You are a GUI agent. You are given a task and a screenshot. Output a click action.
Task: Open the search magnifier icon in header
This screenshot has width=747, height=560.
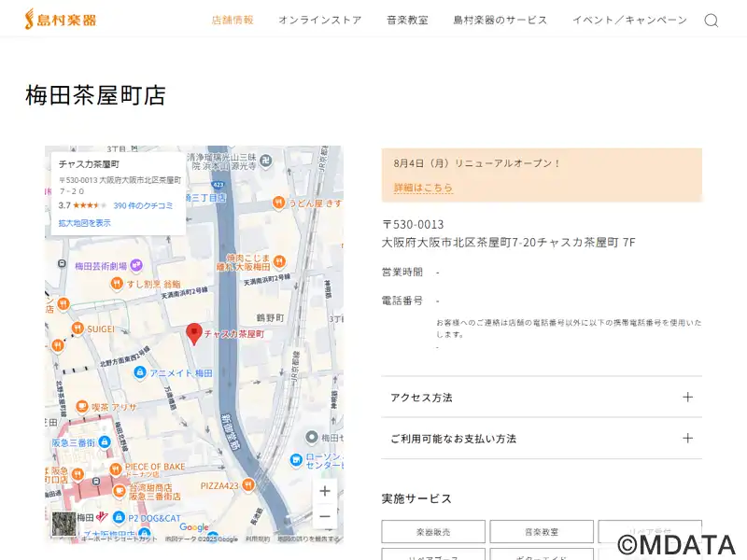point(712,20)
